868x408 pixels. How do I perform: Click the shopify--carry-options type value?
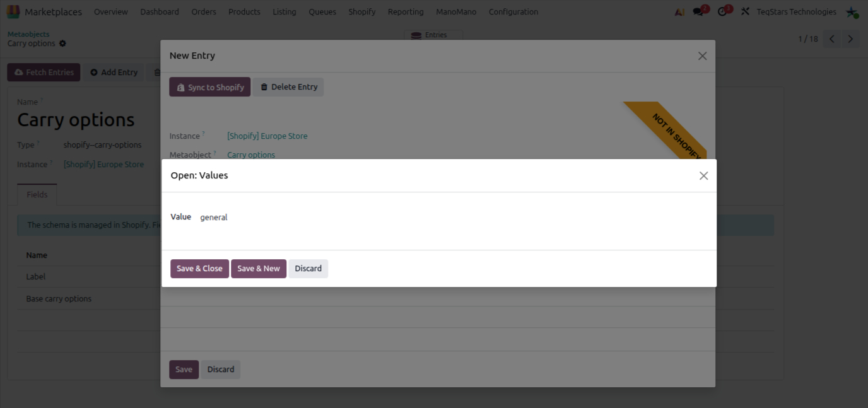click(102, 145)
